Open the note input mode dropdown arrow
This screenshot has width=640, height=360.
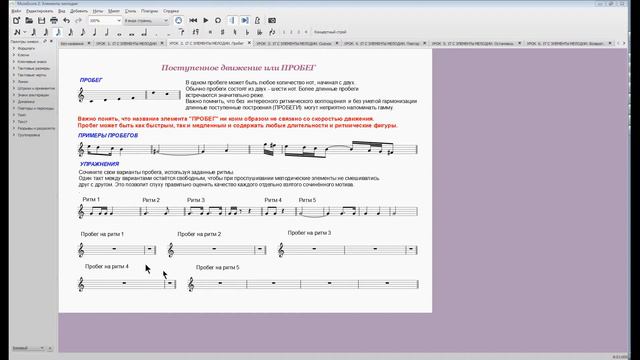25,32
